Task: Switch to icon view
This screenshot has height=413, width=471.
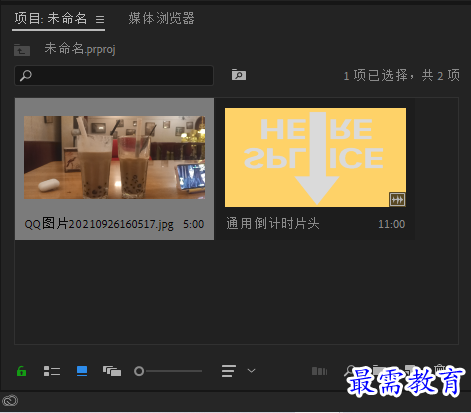Action: click(82, 371)
